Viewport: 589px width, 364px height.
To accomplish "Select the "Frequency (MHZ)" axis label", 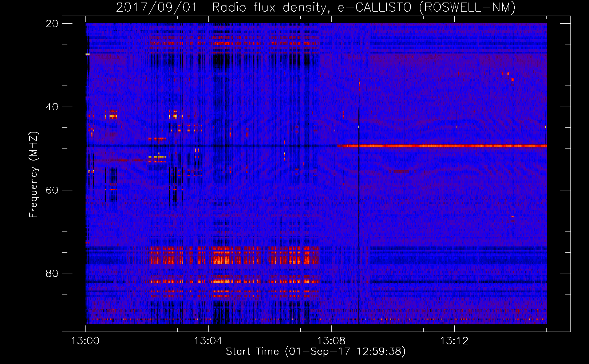I will point(33,175).
